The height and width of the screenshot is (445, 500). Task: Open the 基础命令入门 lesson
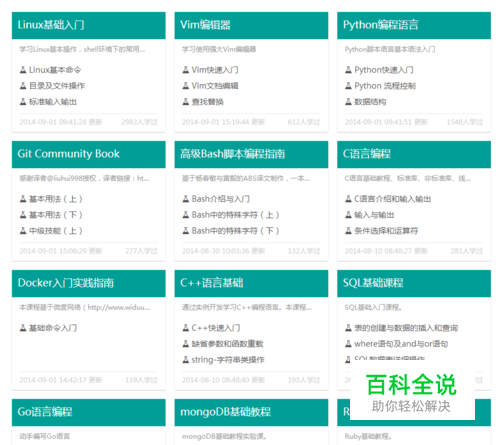click(53, 328)
